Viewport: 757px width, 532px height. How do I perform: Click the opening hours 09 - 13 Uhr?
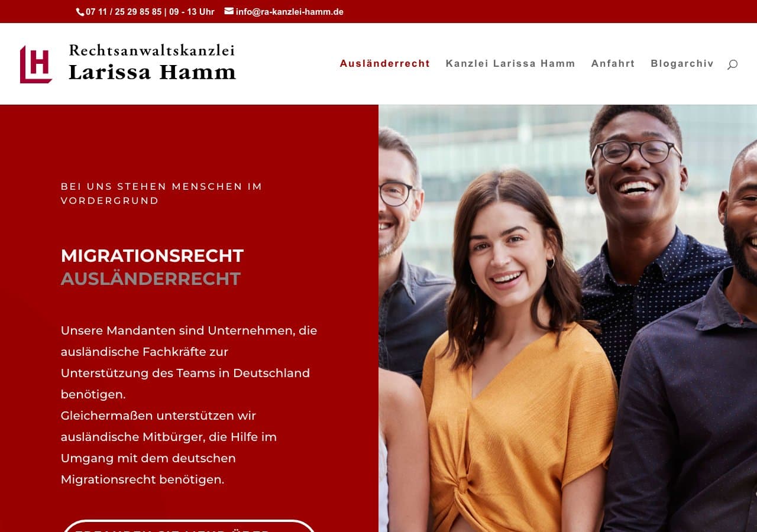(x=192, y=12)
